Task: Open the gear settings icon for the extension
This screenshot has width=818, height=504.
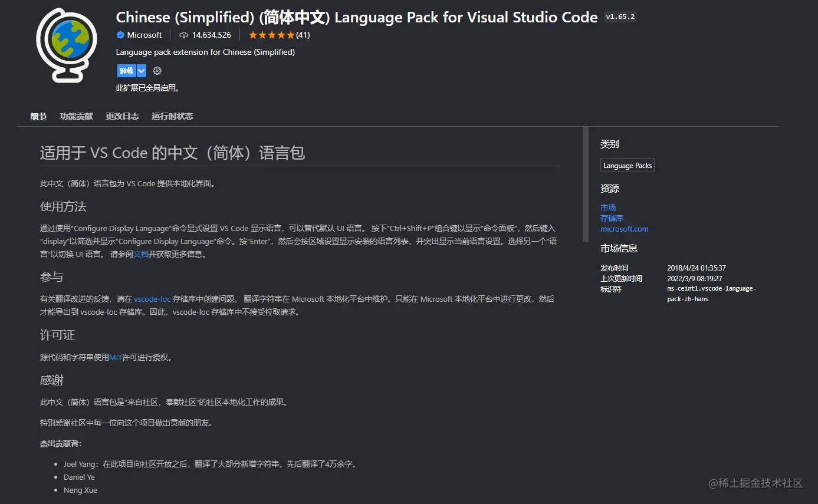Action: click(157, 71)
